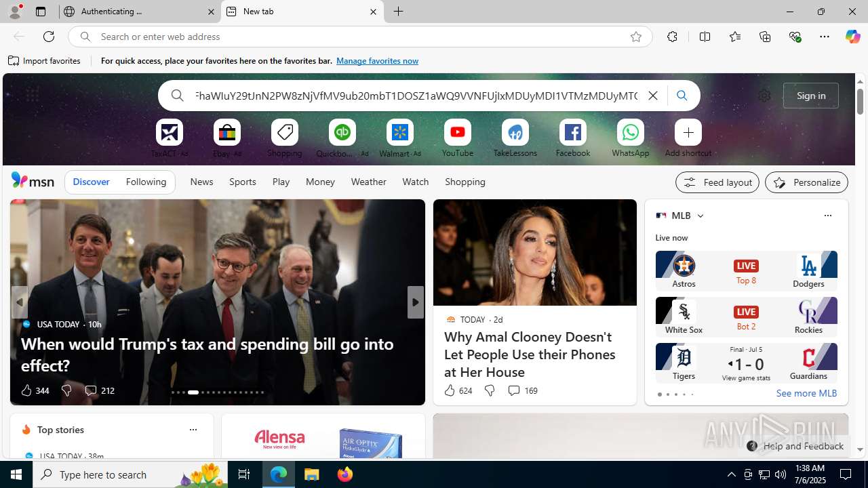Click the Sign in button

[811, 96]
